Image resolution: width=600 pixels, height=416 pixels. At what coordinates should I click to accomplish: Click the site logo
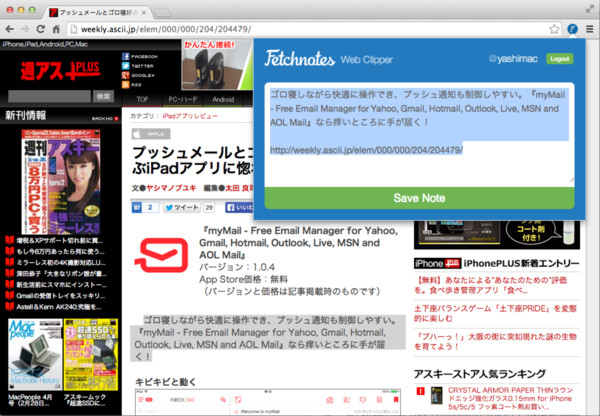pyautogui.click(x=60, y=70)
